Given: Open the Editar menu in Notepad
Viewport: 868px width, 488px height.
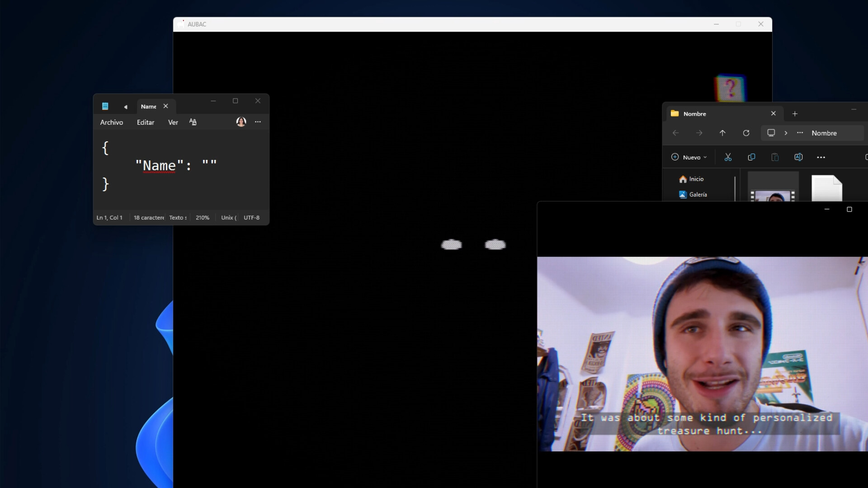Looking at the screenshot, I should click(146, 122).
